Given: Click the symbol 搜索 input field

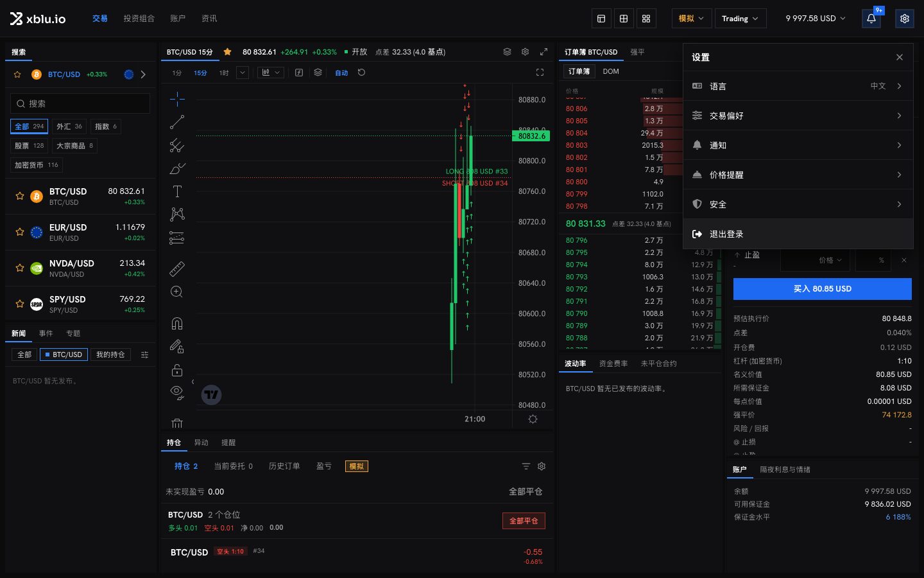Looking at the screenshot, I should (x=80, y=103).
